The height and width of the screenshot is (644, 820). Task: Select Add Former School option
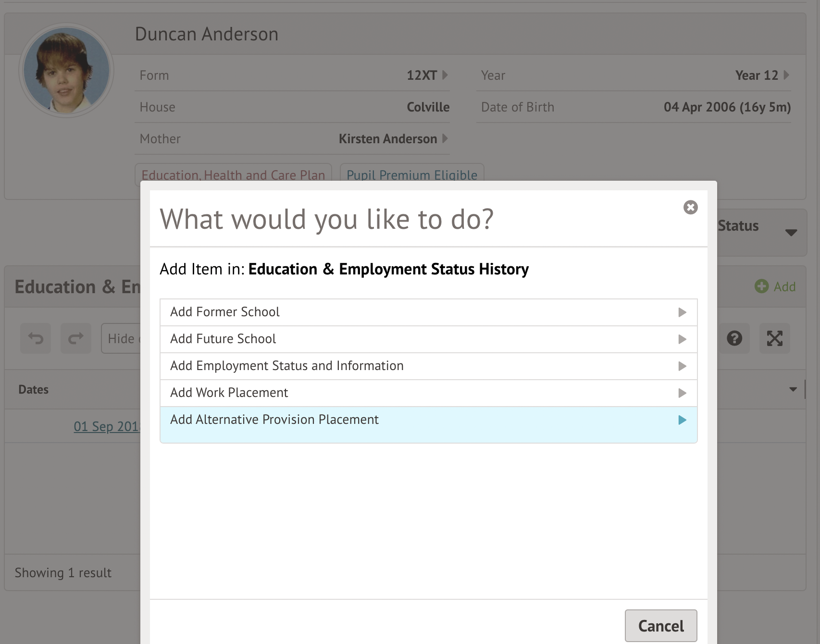coord(428,312)
